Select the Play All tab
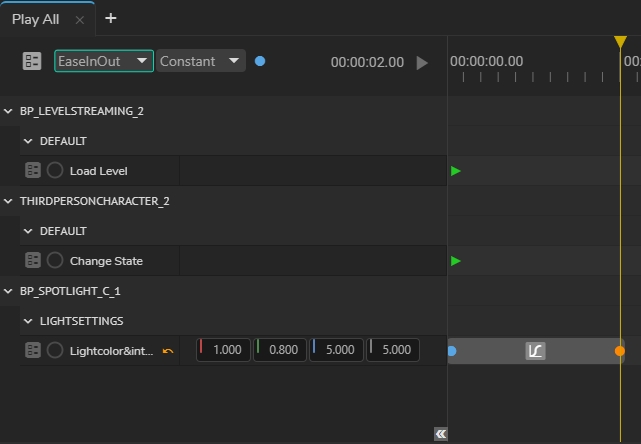 (x=35, y=19)
